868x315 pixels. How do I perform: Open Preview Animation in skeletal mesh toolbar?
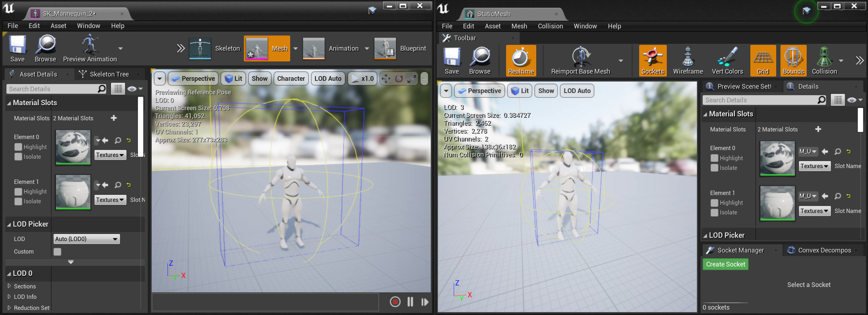(x=90, y=48)
